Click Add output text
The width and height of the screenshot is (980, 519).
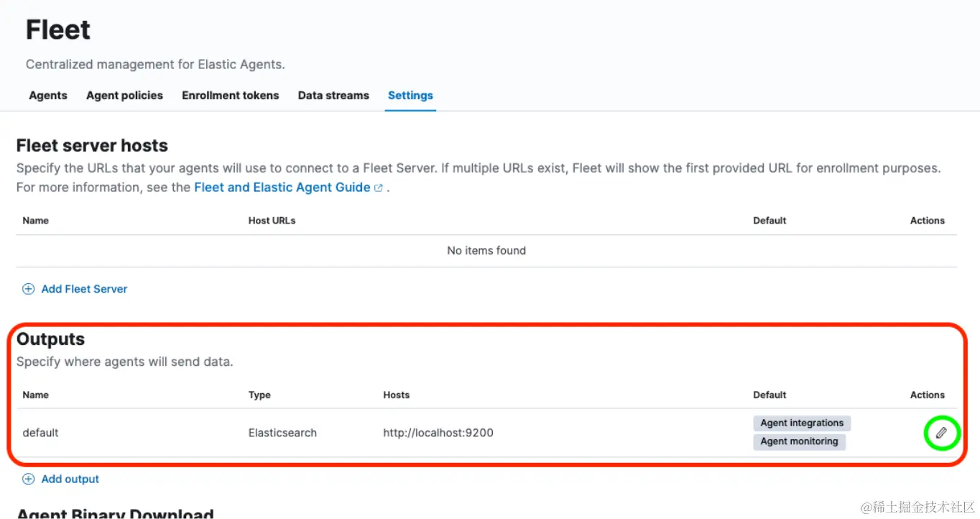(x=70, y=479)
